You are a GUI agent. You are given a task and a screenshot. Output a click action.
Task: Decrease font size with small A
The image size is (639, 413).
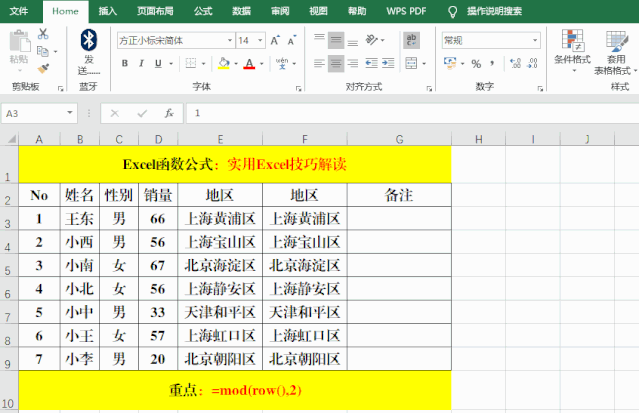point(292,40)
